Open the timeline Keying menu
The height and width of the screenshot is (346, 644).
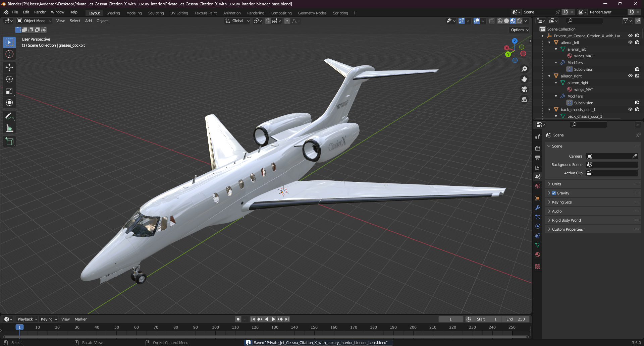pyautogui.click(x=49, y=319)
